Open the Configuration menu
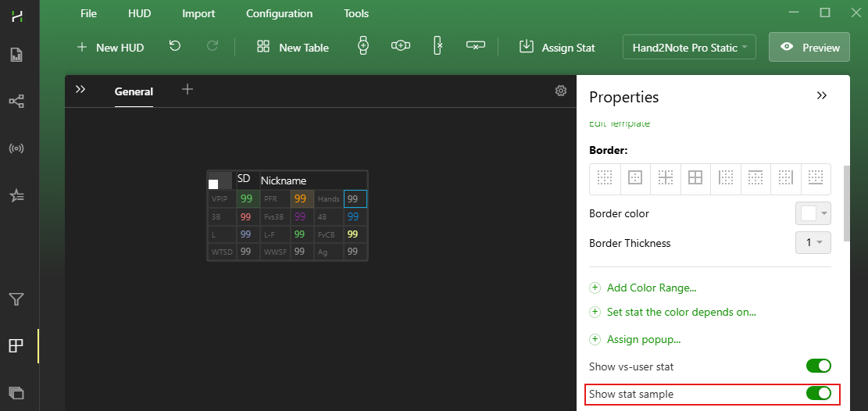 click(280, 14)
